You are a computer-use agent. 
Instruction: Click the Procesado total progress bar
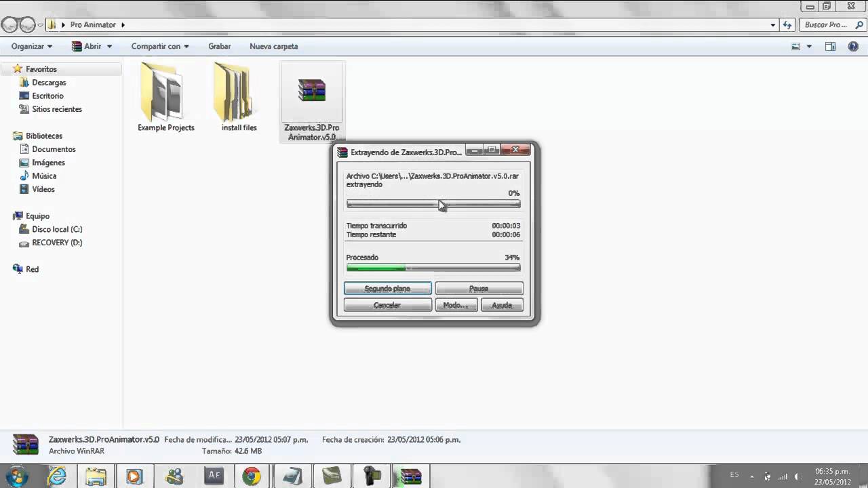click(x=433, y=268)
